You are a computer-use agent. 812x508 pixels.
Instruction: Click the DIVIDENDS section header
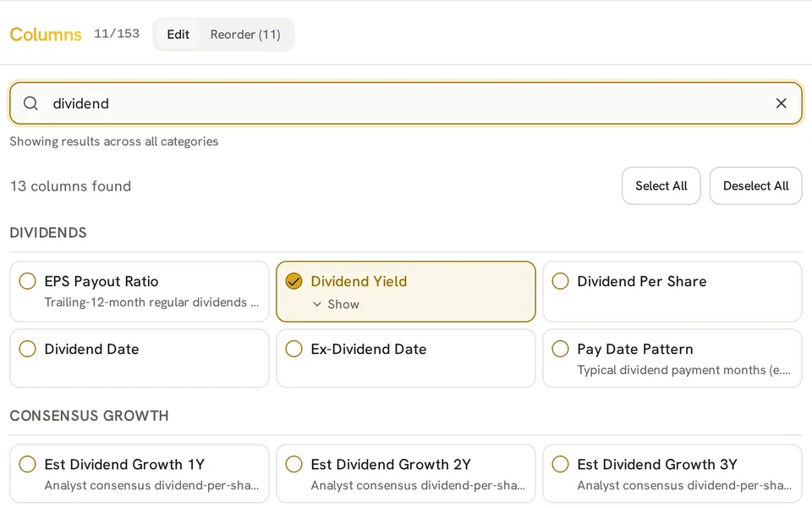(x=48, y=233)
